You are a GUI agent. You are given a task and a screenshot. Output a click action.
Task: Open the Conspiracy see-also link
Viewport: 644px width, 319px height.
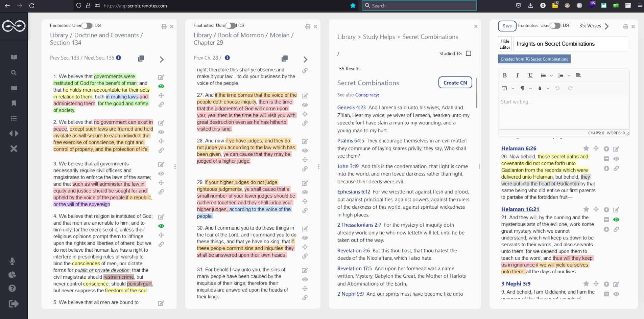pyautogui.click(x=367, y=95)
